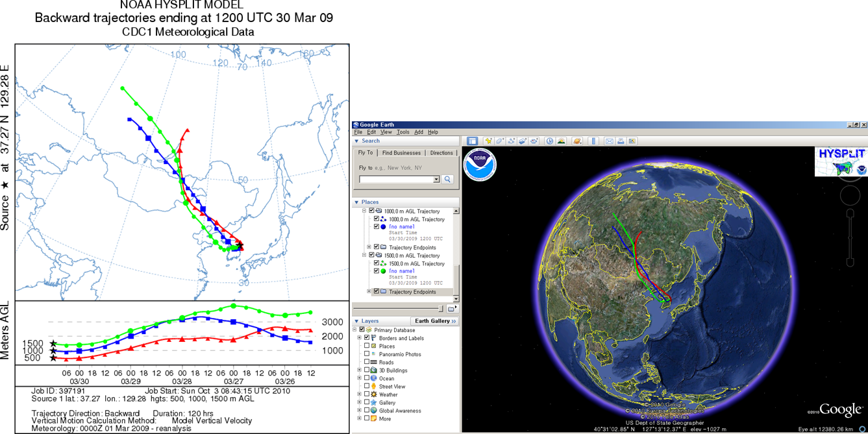This screenshot has width=868, height=434.
Task: Click the Places play tour folder button
Action: pos(452,309)
